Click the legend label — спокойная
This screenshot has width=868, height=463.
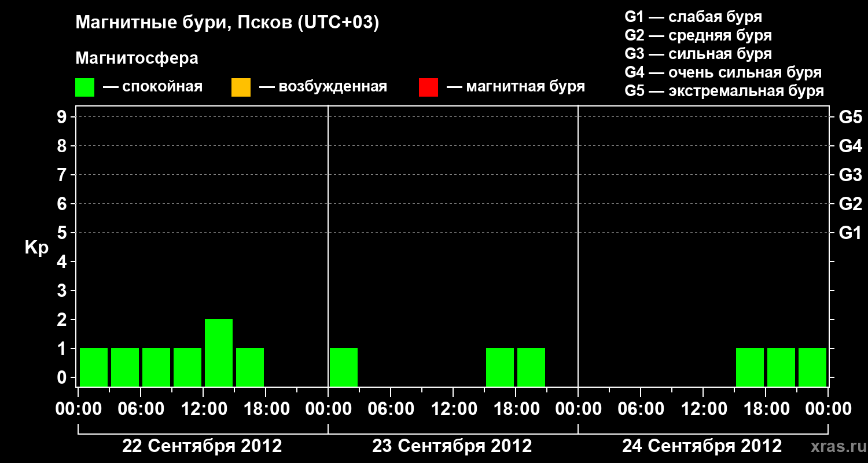[x=153, y=87]
